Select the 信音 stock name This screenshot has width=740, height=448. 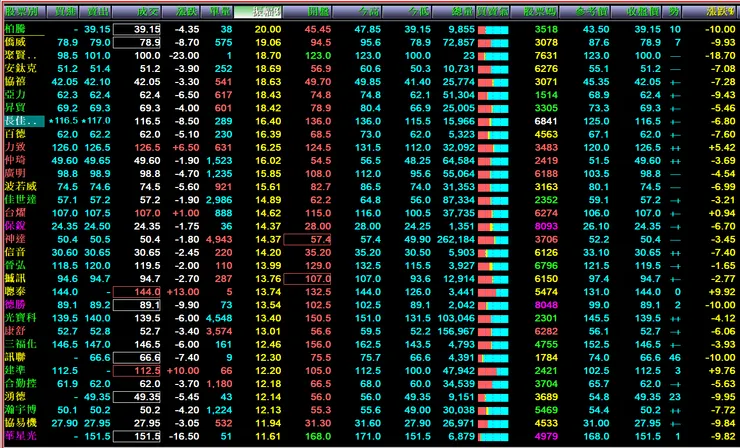click(x=15, y=253)
